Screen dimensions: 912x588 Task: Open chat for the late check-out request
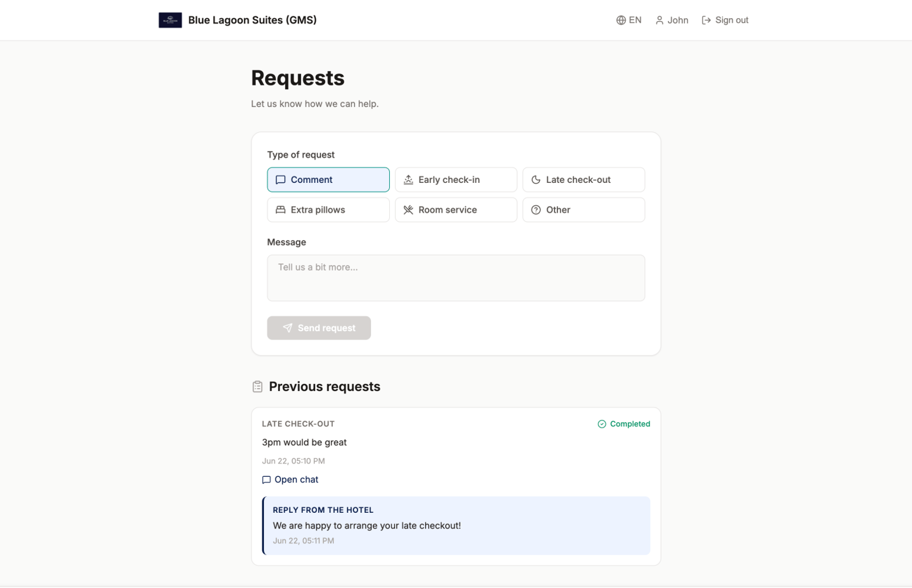tap(290, 480)
